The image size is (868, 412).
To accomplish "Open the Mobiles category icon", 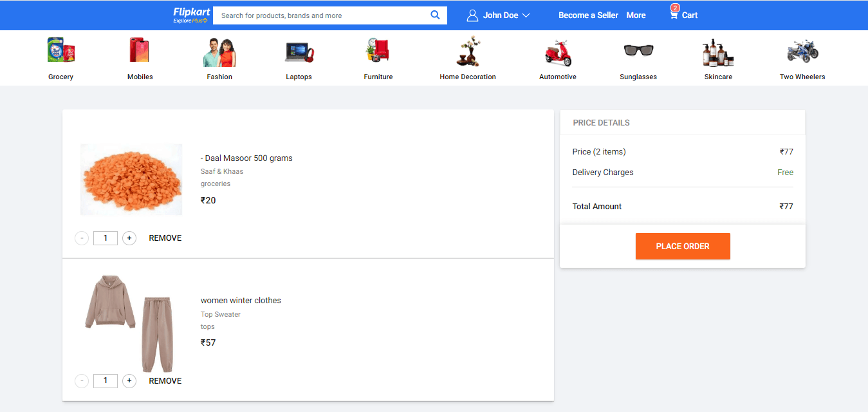I will pos(140,50).
